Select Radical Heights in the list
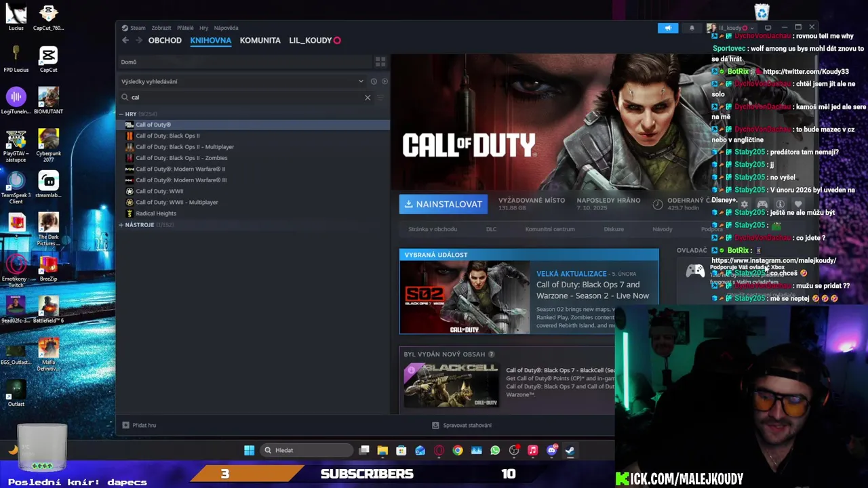868x488 pixels. (252, 213)
